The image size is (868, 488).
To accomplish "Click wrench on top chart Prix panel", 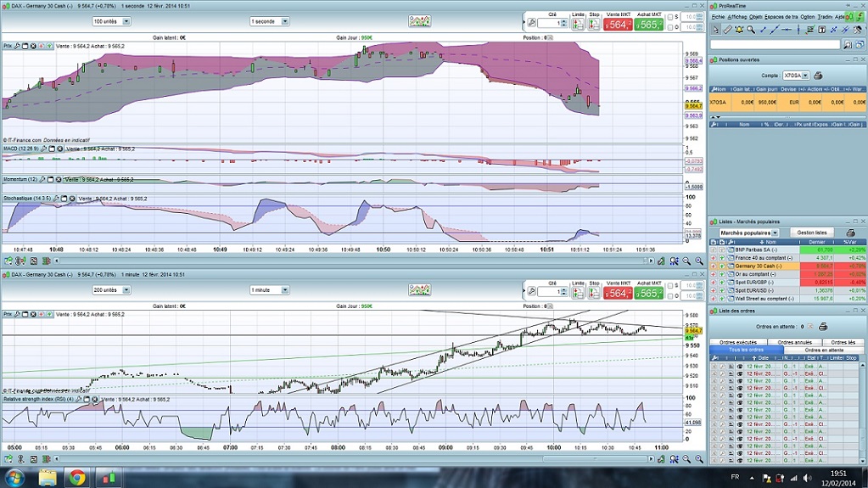I will click(x=17, y=46).
